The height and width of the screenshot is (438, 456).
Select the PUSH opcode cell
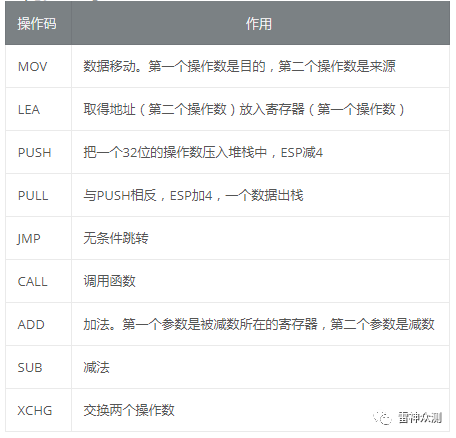pyautogui.click(x=38, y=152)
